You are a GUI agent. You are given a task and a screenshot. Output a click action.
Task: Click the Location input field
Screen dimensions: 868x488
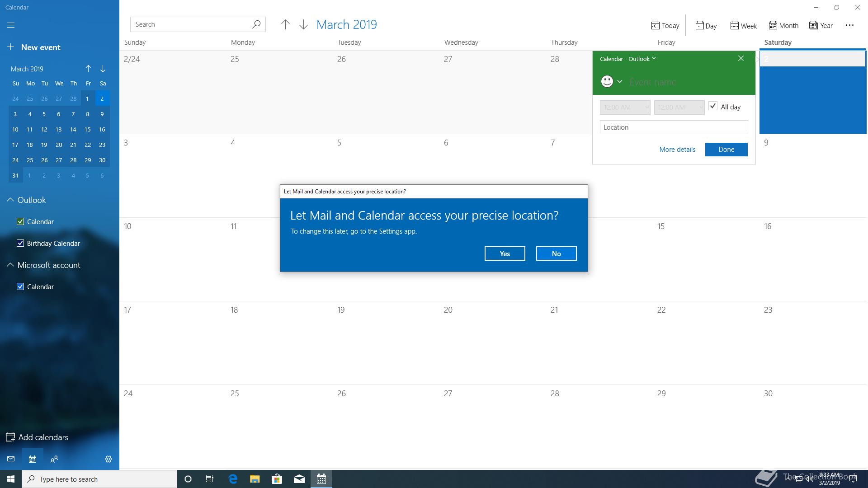pos(674,127)
